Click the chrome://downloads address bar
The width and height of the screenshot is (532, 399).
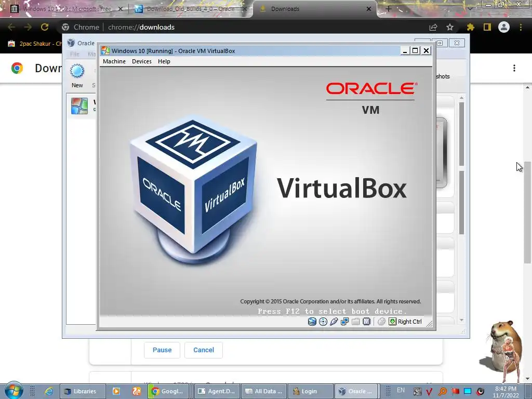(244, 27)
